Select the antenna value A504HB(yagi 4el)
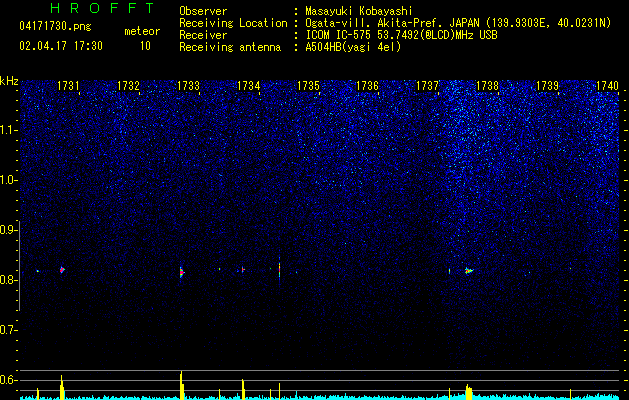 click(353, 47)
